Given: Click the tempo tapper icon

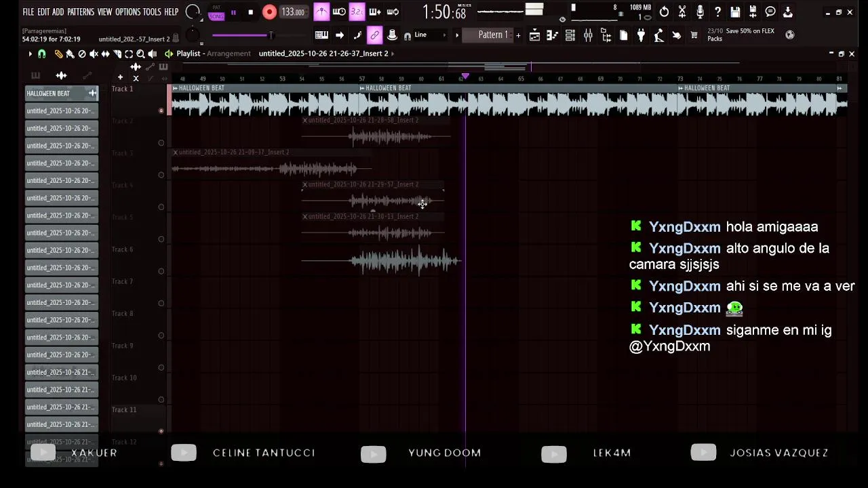Looking at the screenshot, I should (658, 35).
